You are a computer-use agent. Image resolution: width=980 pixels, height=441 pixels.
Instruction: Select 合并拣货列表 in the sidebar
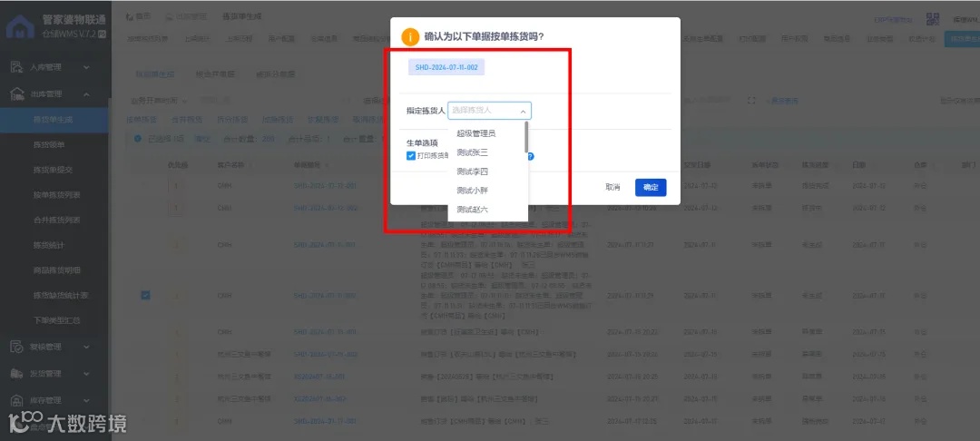tap(57, 220)
